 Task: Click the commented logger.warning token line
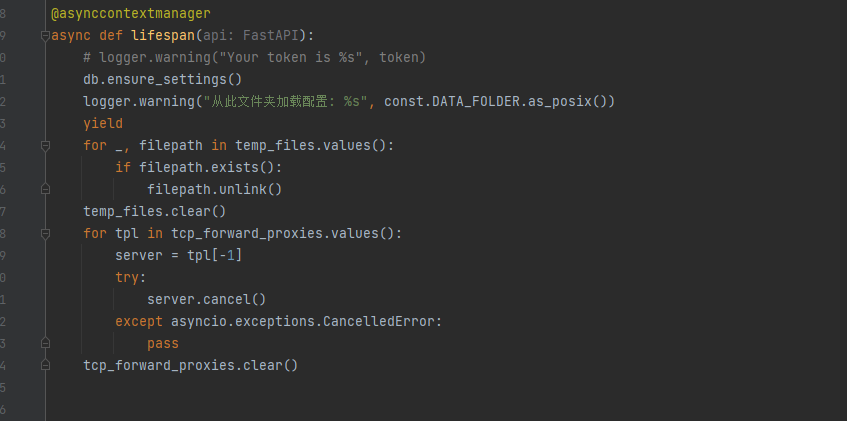[255, 58]
